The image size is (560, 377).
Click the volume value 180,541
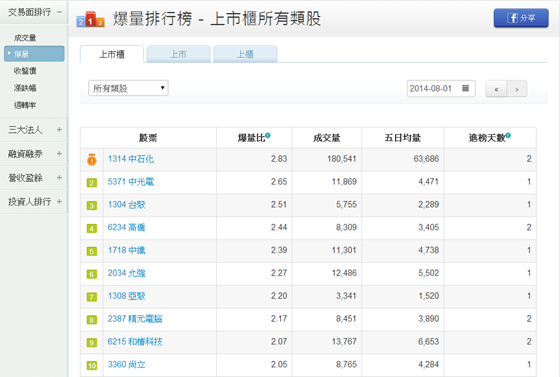coord(342,159)
